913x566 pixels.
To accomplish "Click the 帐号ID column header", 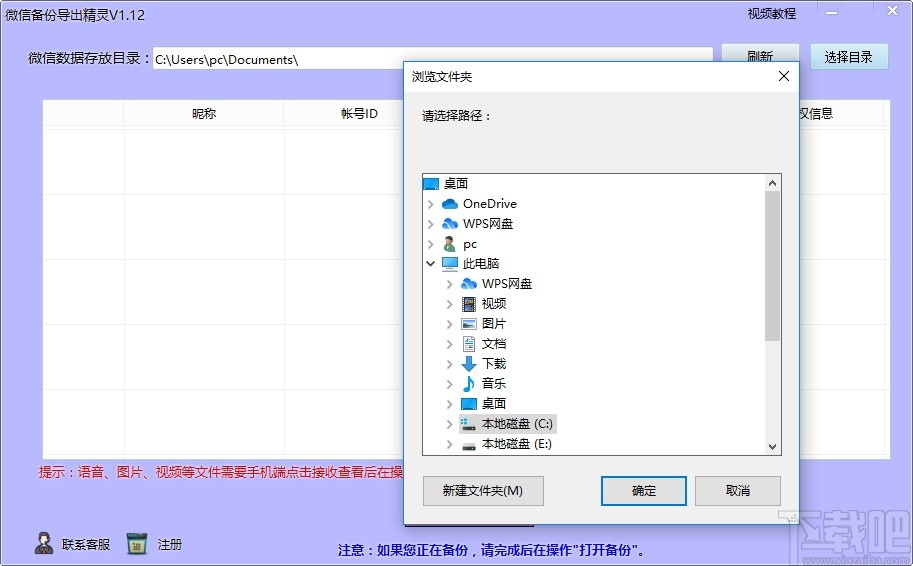I will (359, 114).
